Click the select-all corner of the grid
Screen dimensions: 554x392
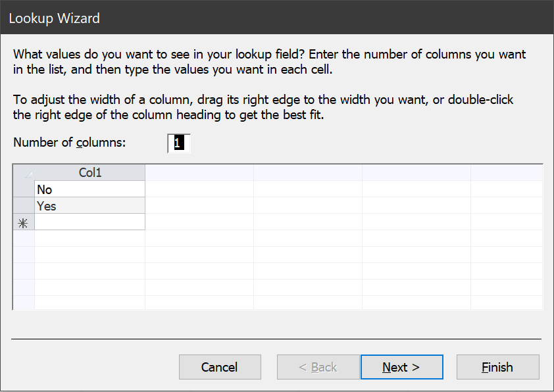tap(23, 173)
